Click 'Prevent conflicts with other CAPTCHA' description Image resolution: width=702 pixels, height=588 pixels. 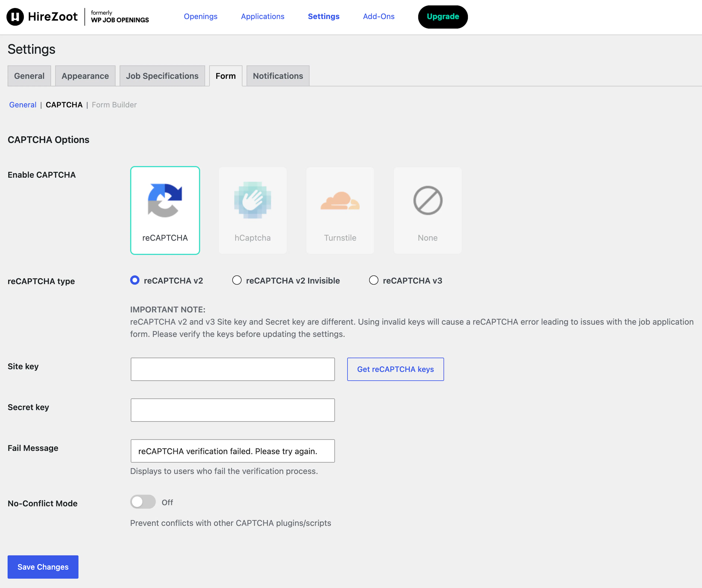point(231,523)
